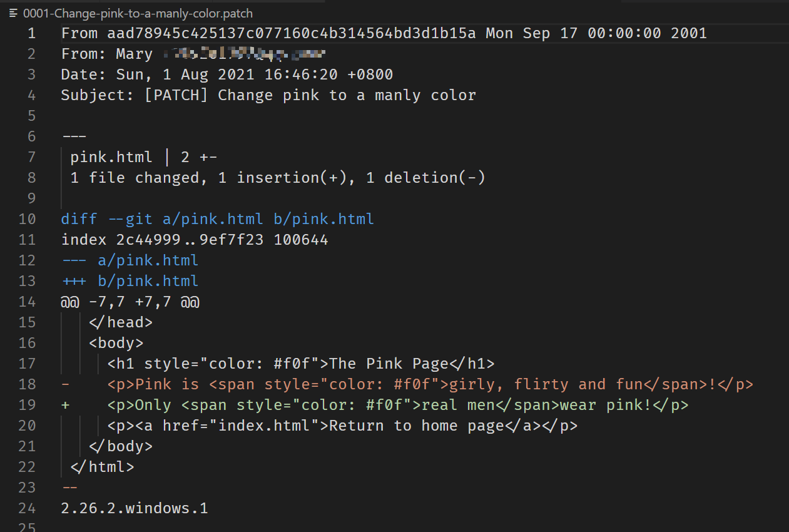This screenshot has height=532, width=789.
Task: Click the added line containing 'real men'
Action: [x=374, y=405]
